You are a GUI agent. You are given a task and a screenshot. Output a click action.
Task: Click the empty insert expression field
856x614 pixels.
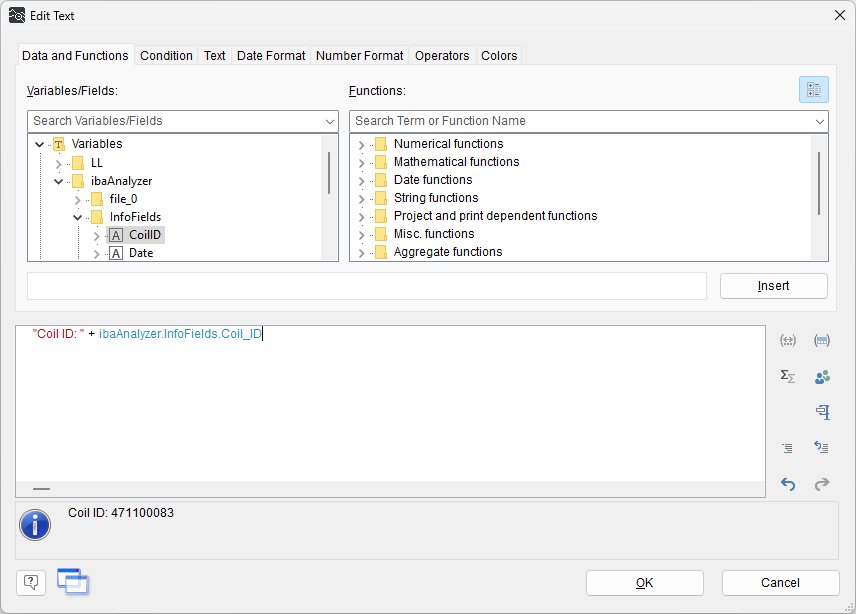(x=367, y=286)
